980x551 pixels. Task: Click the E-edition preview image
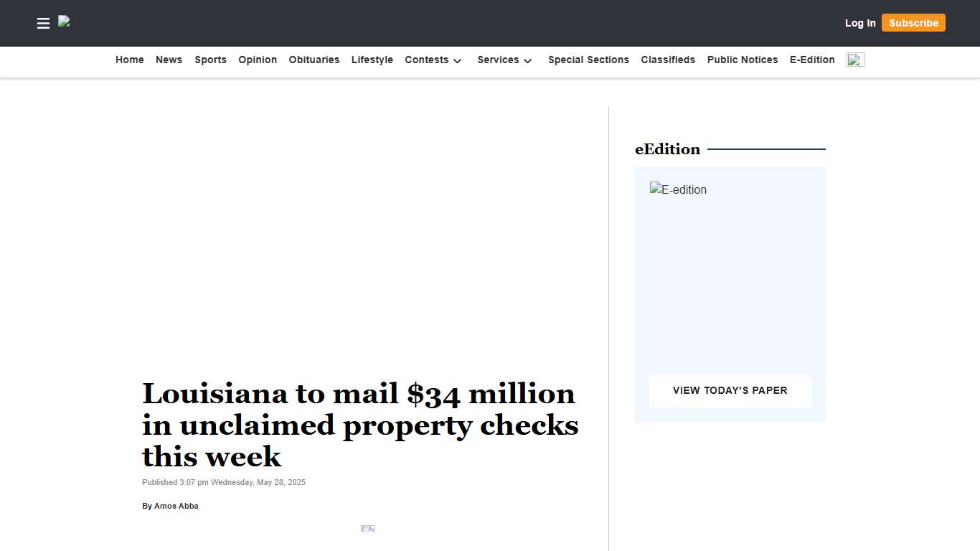point(678,189)
